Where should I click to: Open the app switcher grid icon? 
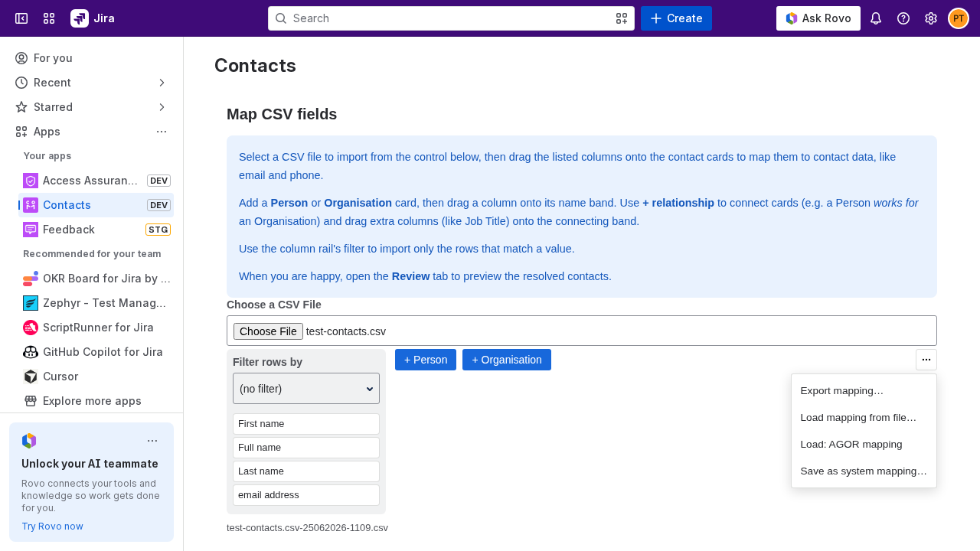49,18
